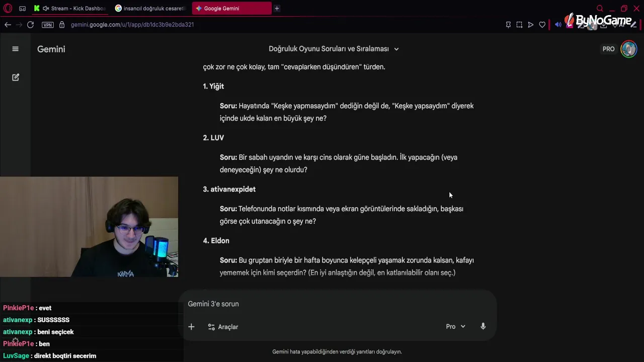This screenshot has height=362, width=644.
Task: Open the Araçlar tools menu
Action: pos(223,327)
